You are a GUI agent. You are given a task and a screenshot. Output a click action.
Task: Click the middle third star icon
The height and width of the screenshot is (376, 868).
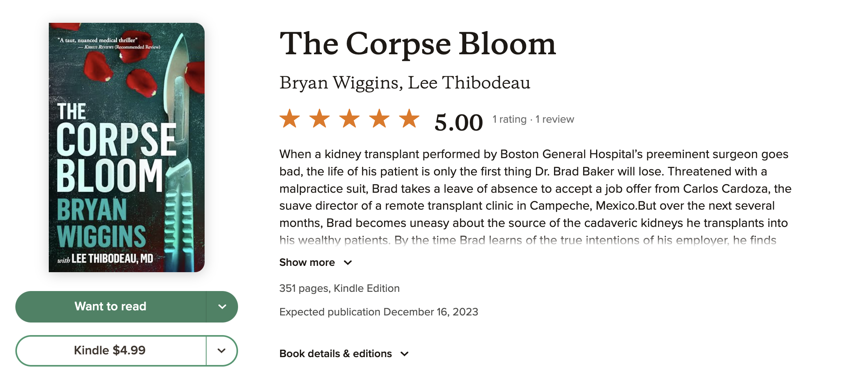(x=350, y=119)
